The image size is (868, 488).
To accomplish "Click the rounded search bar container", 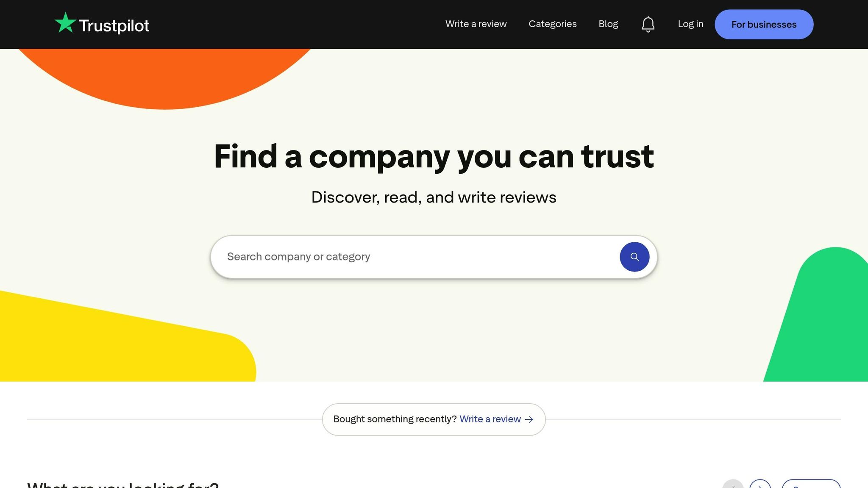I will pos(432,257).
